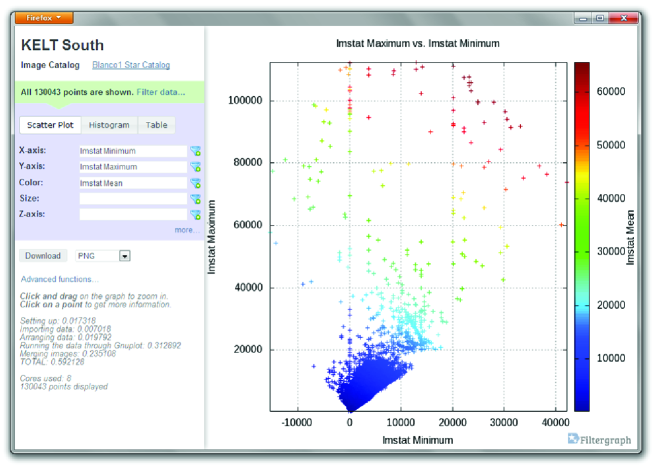The image size is (654, 469).
Task: Click the Y-axis Imstat Maximum field
Action: pos(133,167)
